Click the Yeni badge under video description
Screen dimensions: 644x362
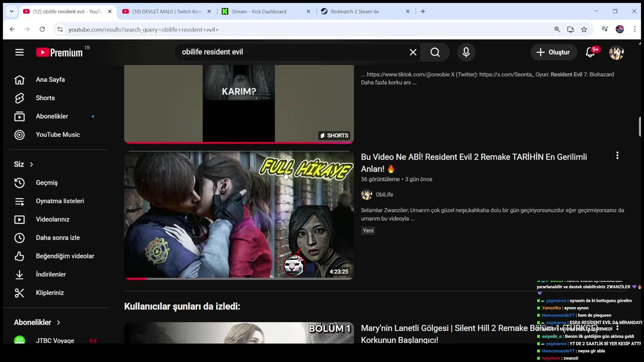click(368, 231)
